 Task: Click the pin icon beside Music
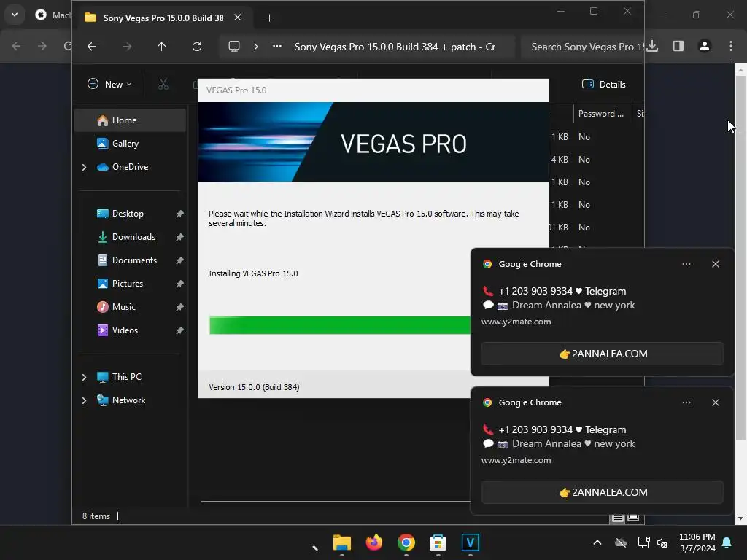click(x=179, y=307)
